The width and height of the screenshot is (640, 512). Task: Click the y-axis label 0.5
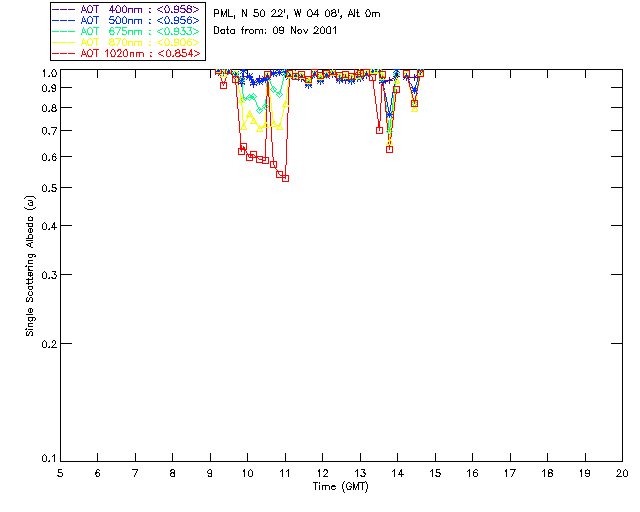49,188
